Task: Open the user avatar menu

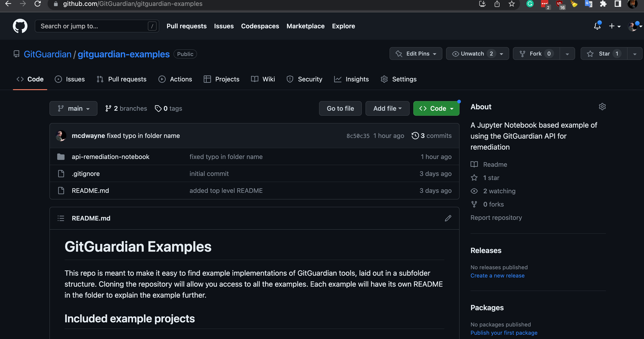Action: [635, 26]
